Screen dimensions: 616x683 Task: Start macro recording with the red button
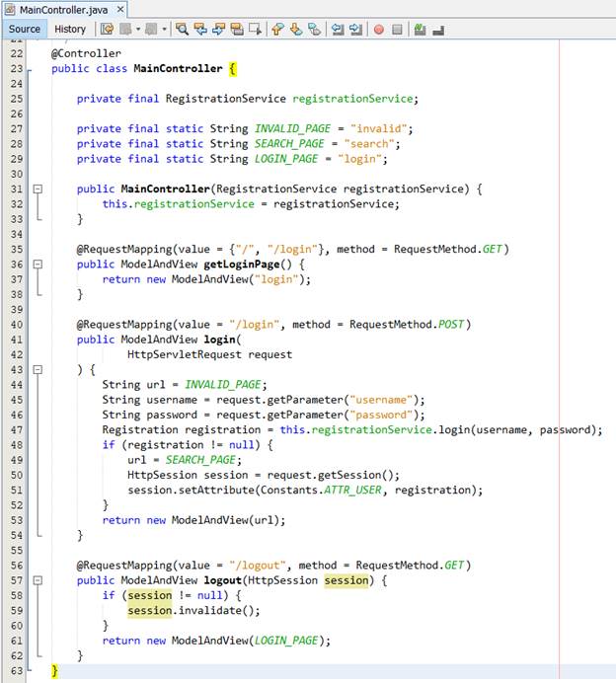(379, 30)
